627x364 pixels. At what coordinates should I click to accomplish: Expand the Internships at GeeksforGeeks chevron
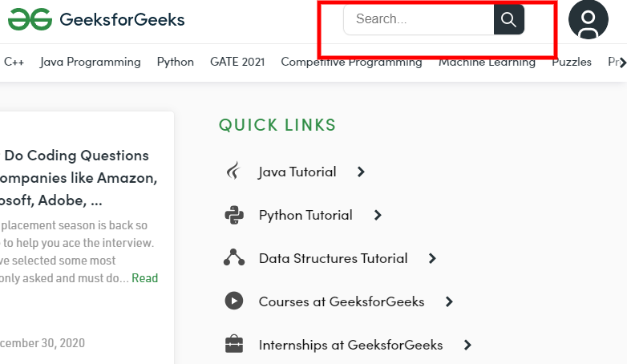click(467, 345)
